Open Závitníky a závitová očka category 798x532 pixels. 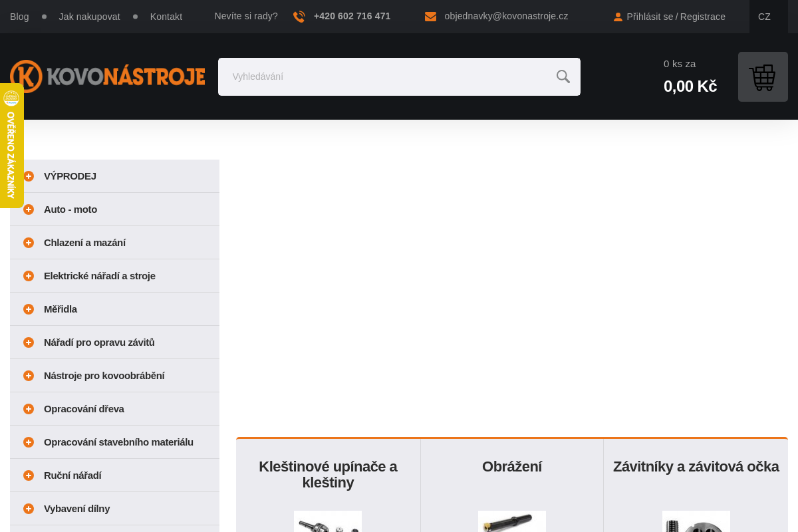(696, 467)
